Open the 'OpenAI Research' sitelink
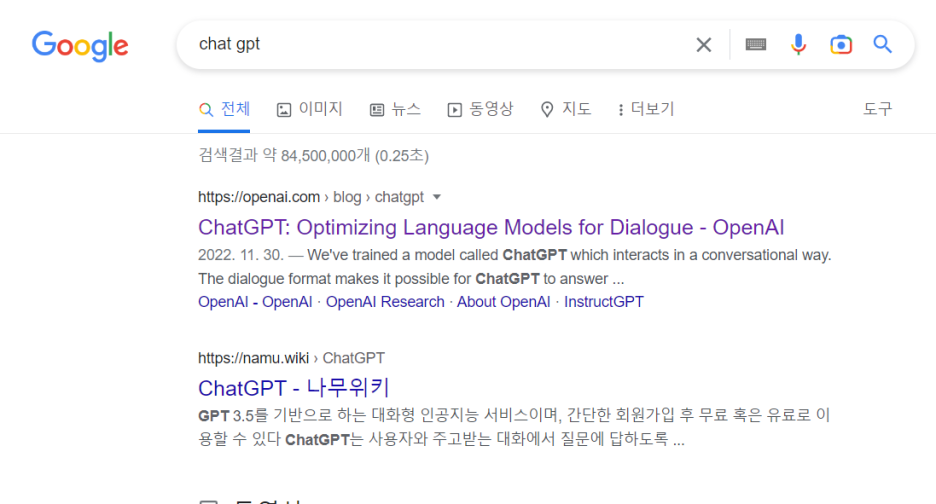The image size is (936, 504). point(385,302)
